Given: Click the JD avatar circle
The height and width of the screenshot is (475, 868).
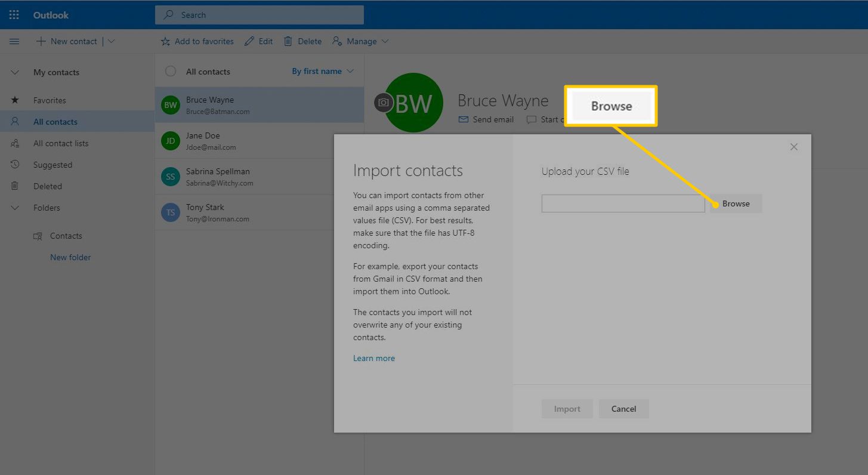Looking at the screenshot, I should click(171, 141).
